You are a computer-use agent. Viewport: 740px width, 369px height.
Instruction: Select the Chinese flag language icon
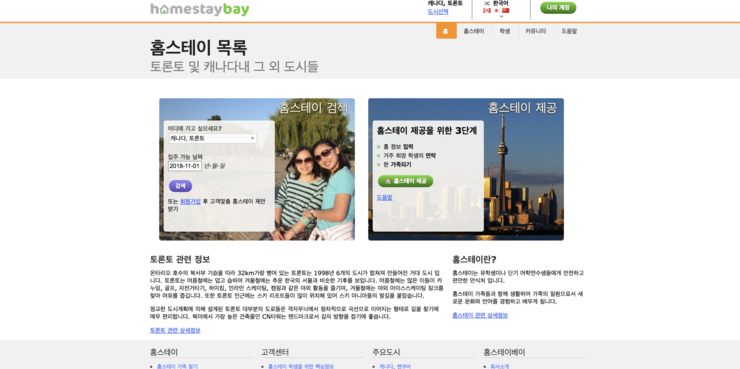pos(505,10)
